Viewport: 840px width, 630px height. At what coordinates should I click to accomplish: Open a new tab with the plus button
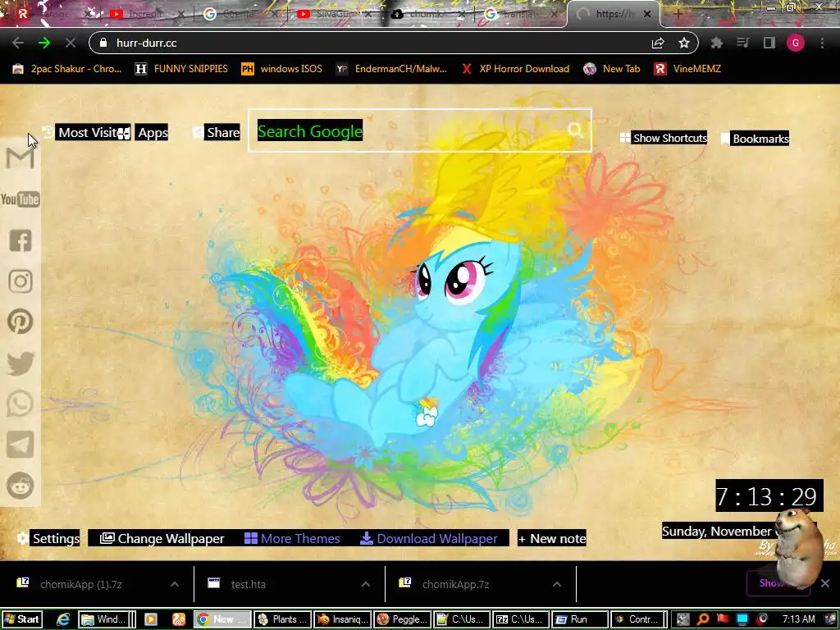tap(678, 14)
